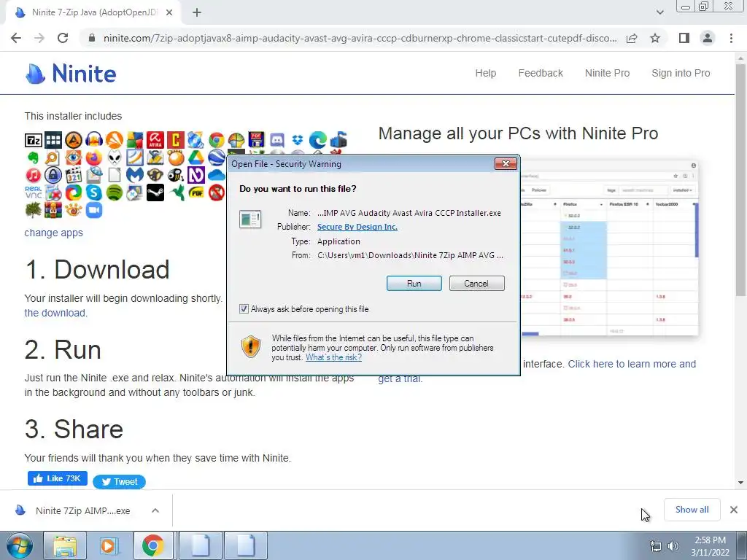The width and height of the screenshot is (747, 560).
Task: Click the WinRAR books icon
Action: tap(53, 210)
